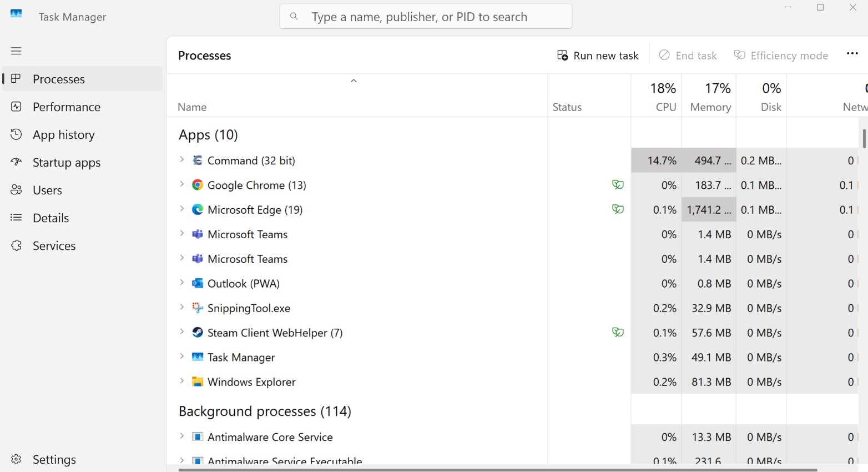Viewport: 868px width, 472px height.
Task: Click the Services puzzle icon
Action: pyautogui.click(x=16, y=245)
